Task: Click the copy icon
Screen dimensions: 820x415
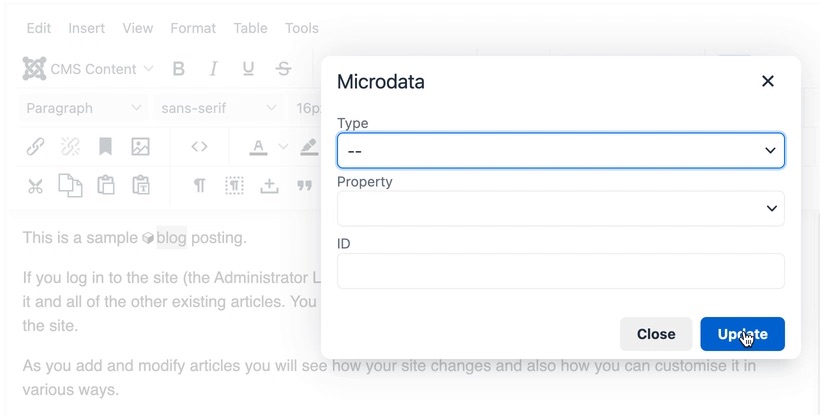Action: click(70, 186)
